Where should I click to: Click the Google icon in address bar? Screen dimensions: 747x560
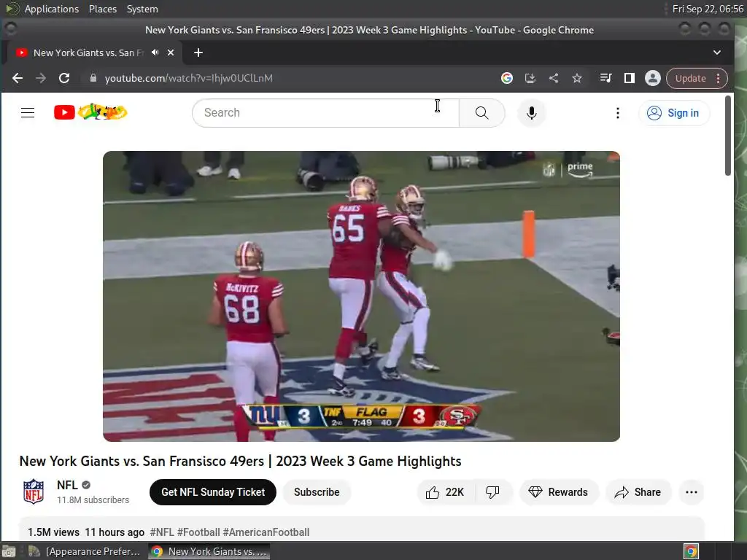(507, 78)
